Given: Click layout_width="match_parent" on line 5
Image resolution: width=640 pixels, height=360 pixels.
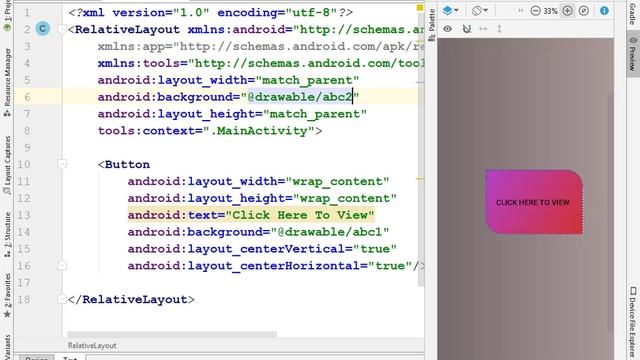Looking at the screenshot, I should [228, 80].
